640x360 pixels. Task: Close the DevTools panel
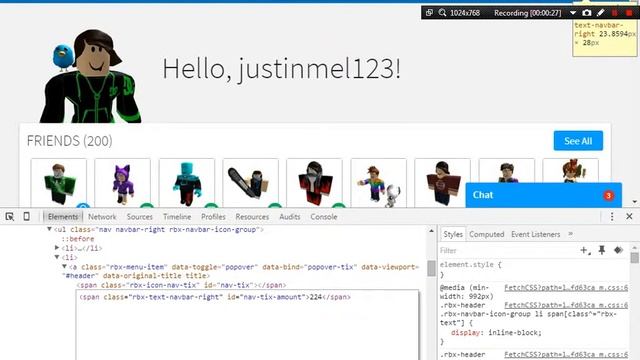click(x=629, y=216)
